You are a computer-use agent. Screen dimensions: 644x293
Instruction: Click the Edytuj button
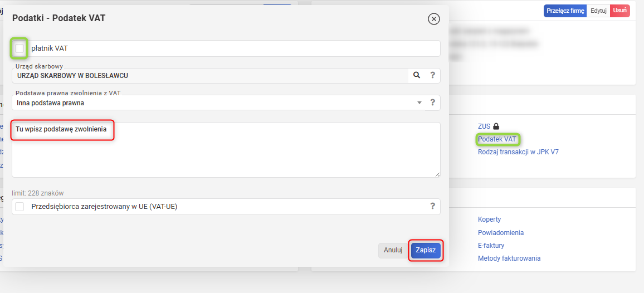point(598,11)
